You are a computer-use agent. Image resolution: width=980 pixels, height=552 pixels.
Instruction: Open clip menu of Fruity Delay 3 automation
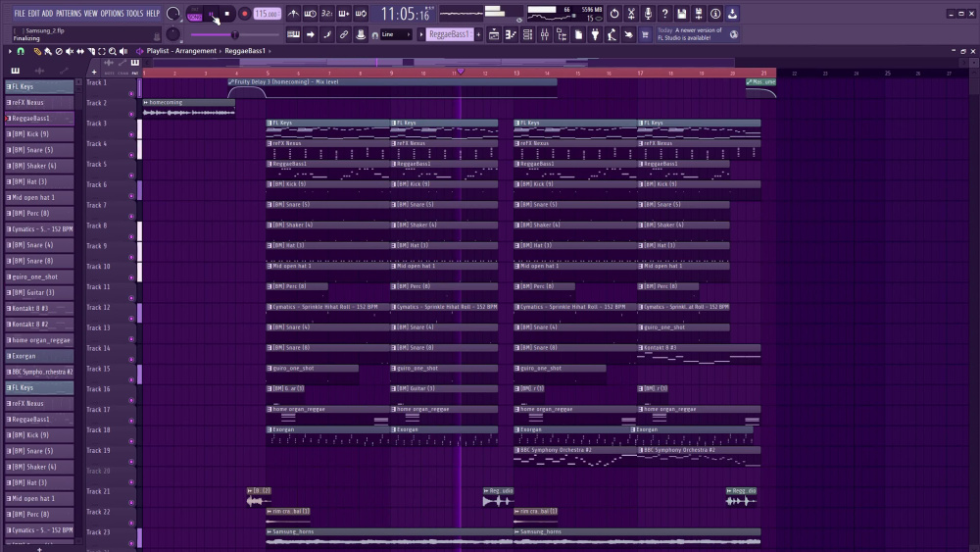click(x=231, y=82)
